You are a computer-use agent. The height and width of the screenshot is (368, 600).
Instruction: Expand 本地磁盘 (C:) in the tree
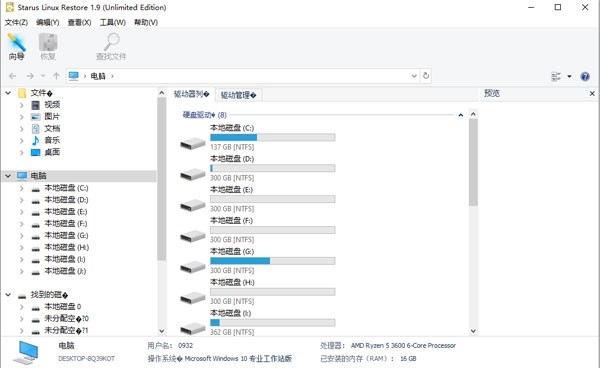tap(21, 188)
